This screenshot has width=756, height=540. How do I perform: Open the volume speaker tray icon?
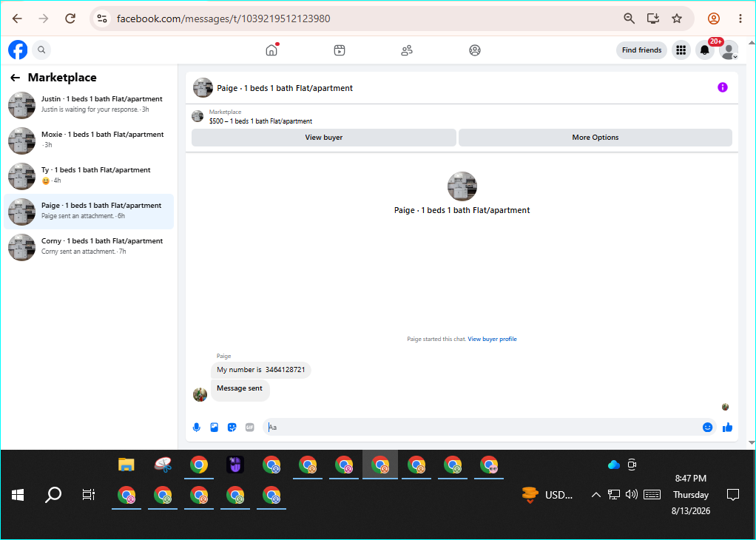[631, 494]
